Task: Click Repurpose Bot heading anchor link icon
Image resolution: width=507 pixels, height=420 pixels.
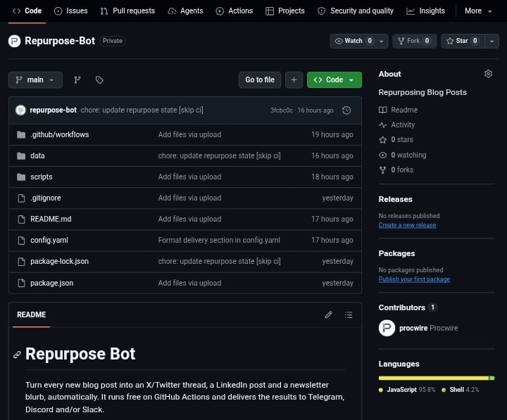Action: coord(17,355)
